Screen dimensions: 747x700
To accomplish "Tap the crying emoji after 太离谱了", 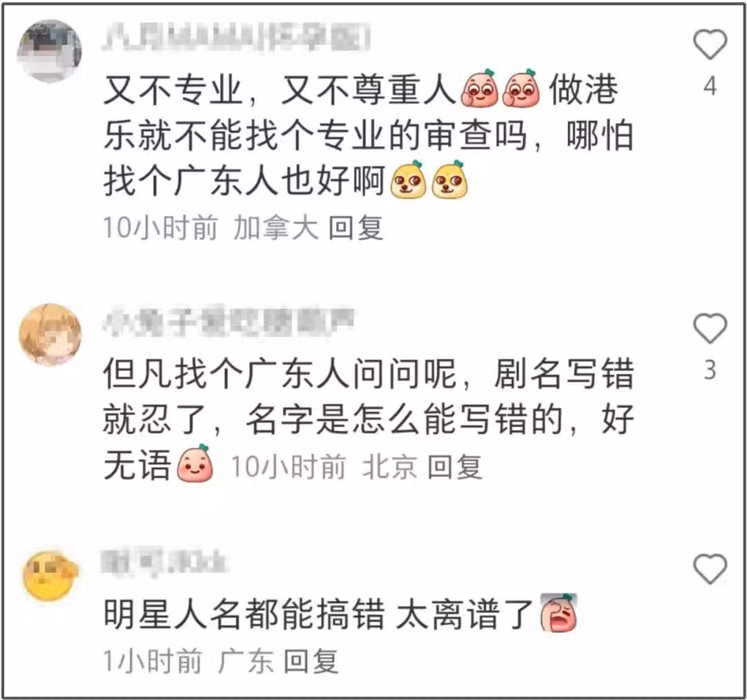I will tap(558, 613).
